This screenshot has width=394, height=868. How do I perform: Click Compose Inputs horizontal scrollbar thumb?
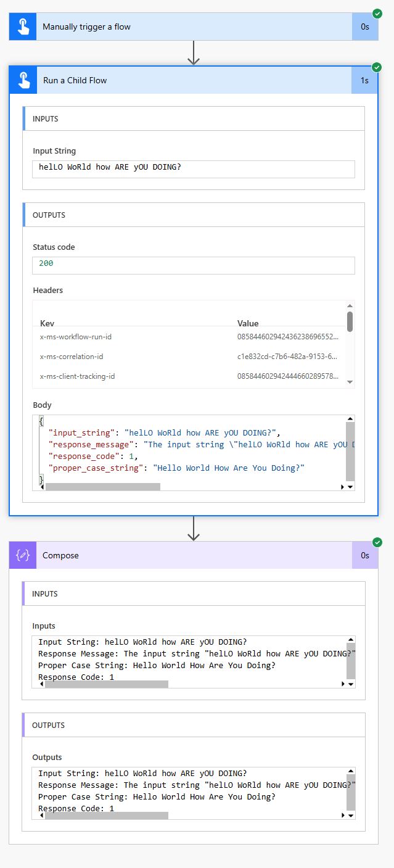click(106, 684)
